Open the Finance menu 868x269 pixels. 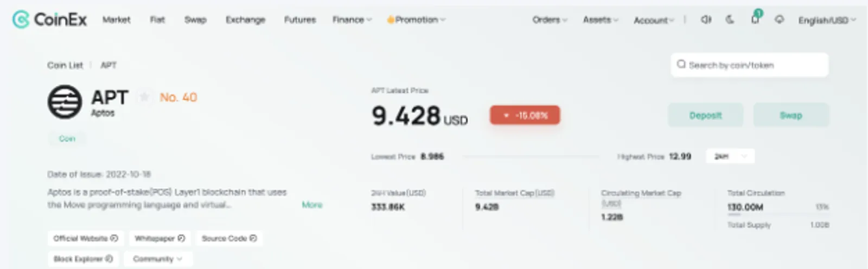(352, 20)
